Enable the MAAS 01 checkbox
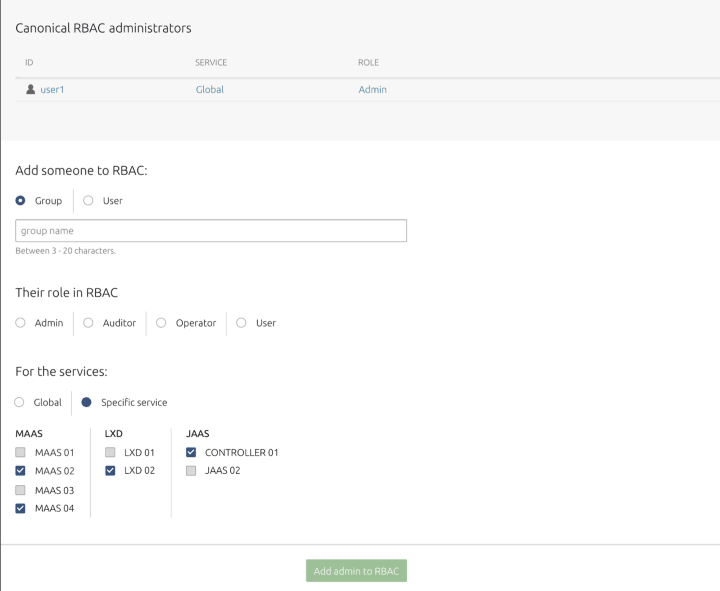720x591 pixels. click(x=21, y=452)
